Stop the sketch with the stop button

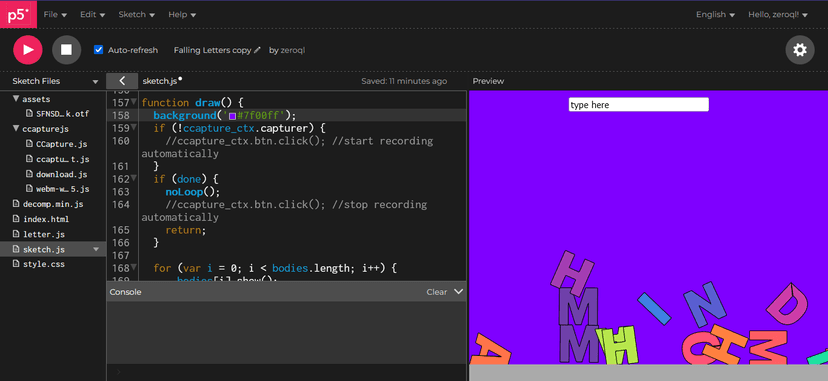[x=67, y=50]
